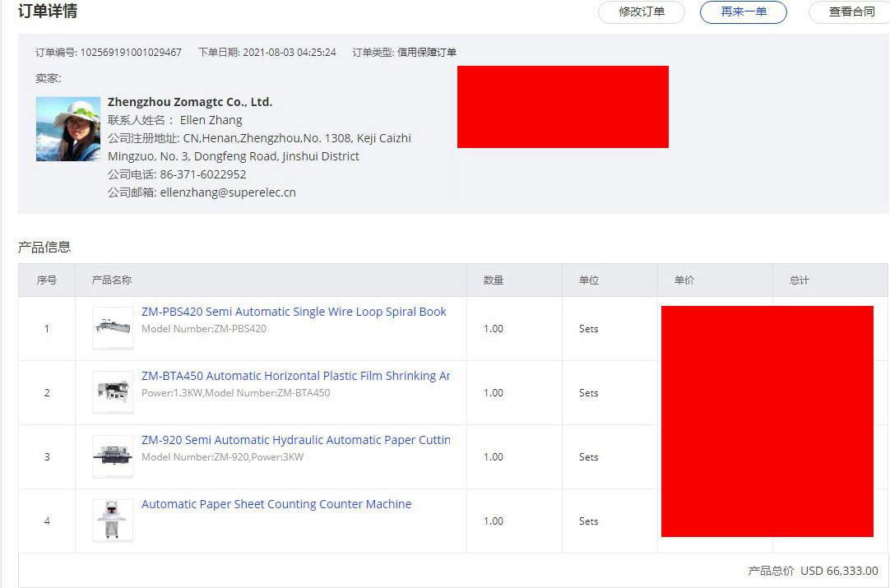Click the order number 102569191001029467
This screenshot has width=890, height=588.
tap(131, 53)
